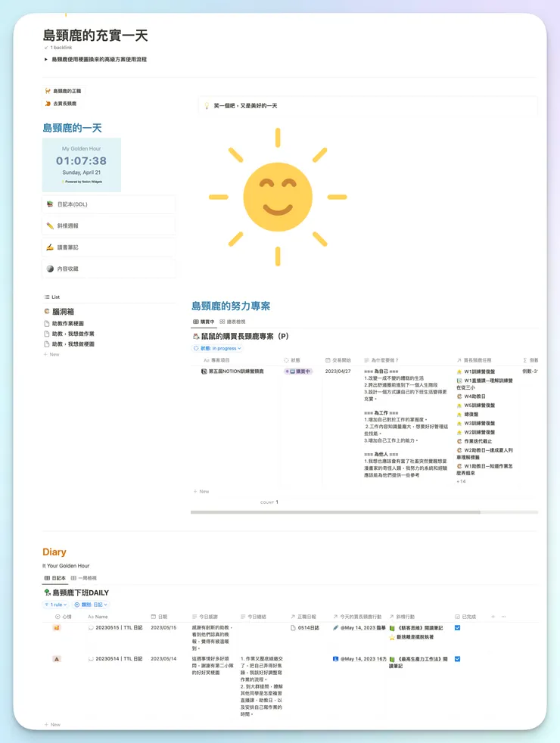Image resolution: width=560 pixels, height=743 pixels.
Task: Expand the 島頸鹿使用梗圖換來的高級方案使用流程 toggle
Action: [46, 60]
